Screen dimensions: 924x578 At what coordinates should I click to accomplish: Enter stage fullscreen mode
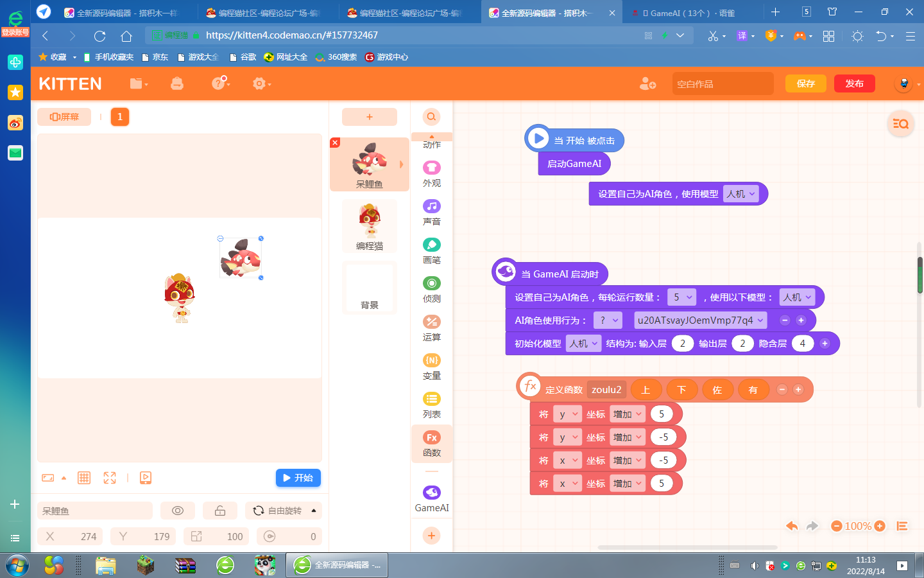[110, 478]
